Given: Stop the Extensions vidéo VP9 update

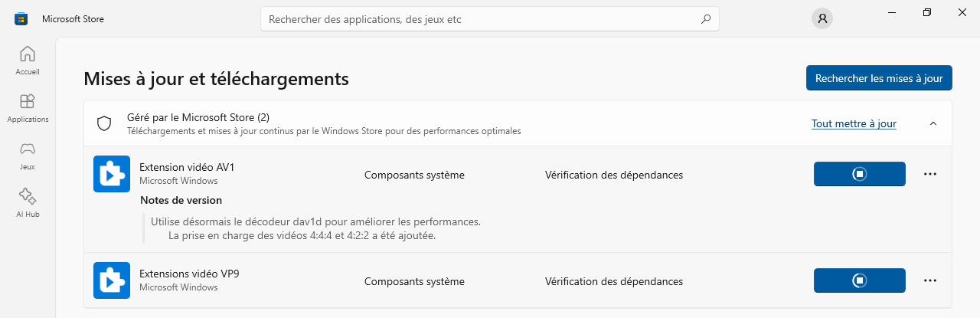Looking at the screenshot, I should coord(859,280).
